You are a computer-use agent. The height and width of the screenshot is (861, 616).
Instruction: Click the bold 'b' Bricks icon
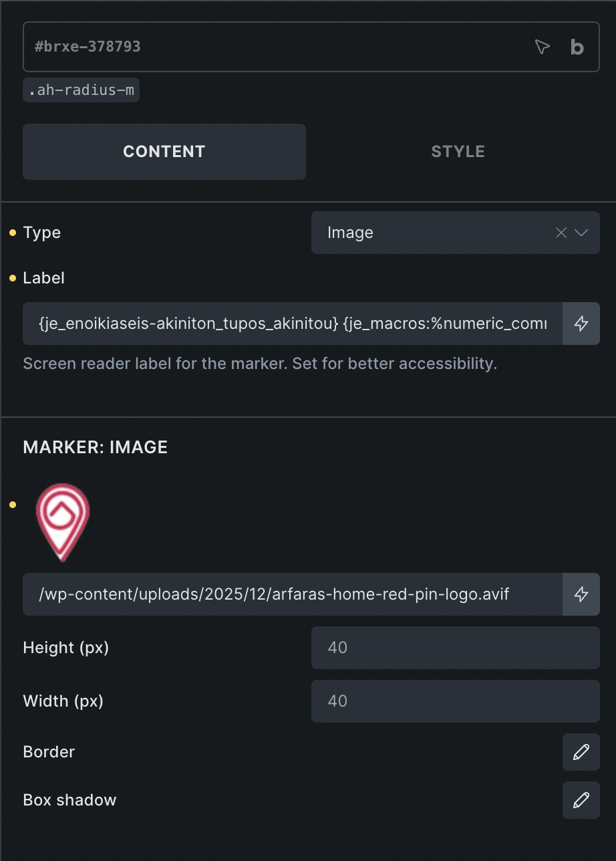point(577,47)
